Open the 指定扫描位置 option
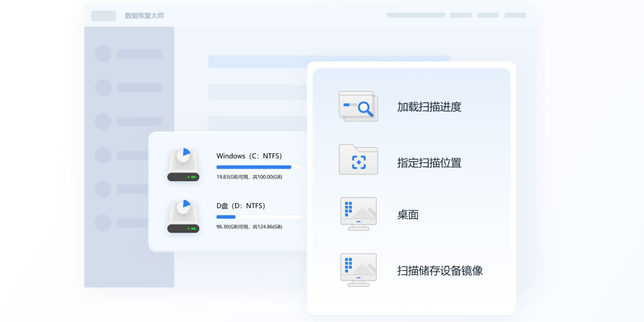 [430, 163]
